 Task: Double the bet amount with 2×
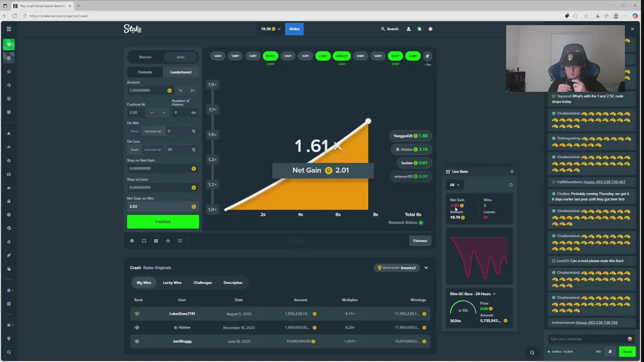click(192, 90)
